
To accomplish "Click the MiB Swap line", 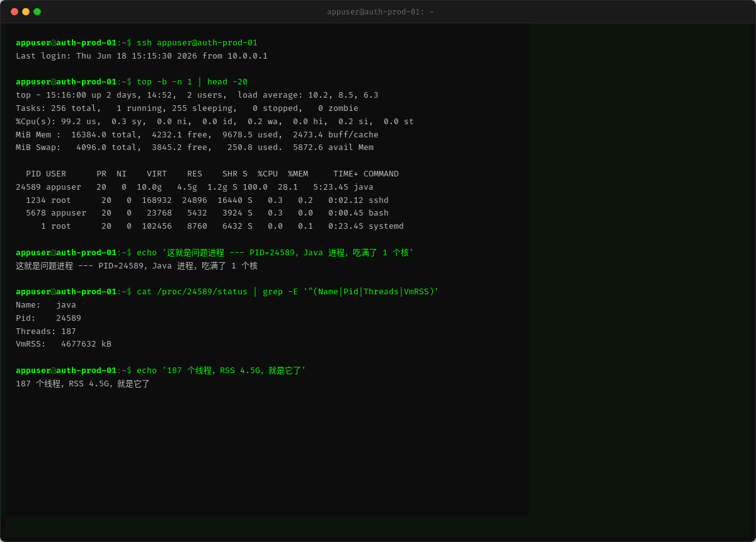I will 195,147.
